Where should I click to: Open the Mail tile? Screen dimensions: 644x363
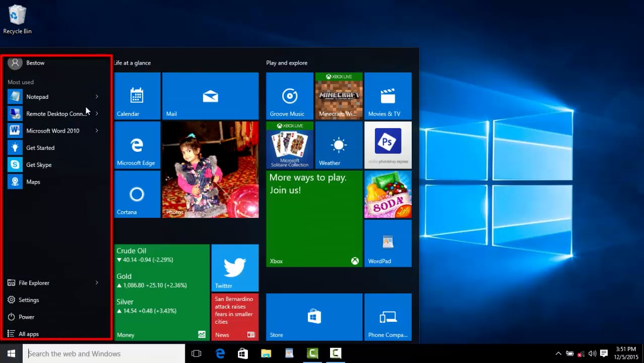pos(210,96)
